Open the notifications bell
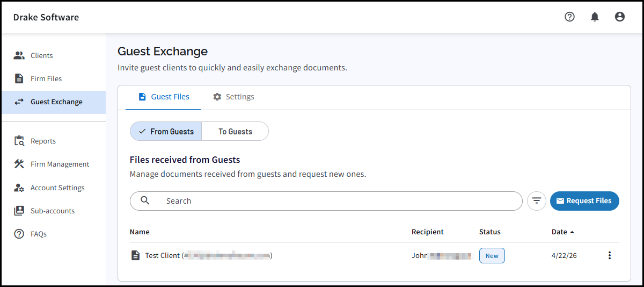The image size is (644, 287). [x=595, y=17]
